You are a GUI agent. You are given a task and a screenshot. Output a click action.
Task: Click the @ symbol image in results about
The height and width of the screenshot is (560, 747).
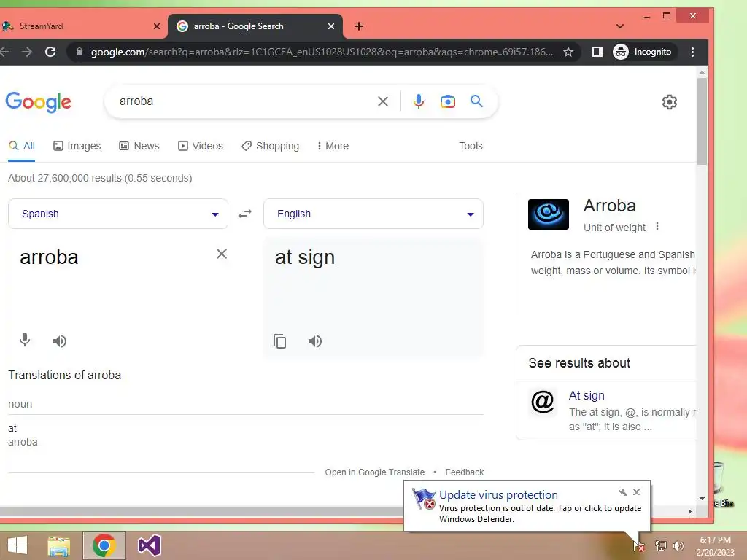click(x=543, y=402)
